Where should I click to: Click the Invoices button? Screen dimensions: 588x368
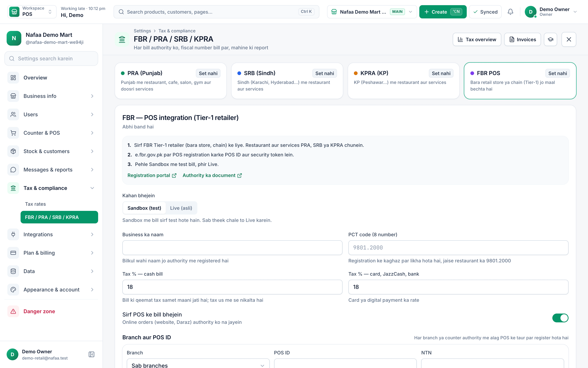[x=522, y=39]
